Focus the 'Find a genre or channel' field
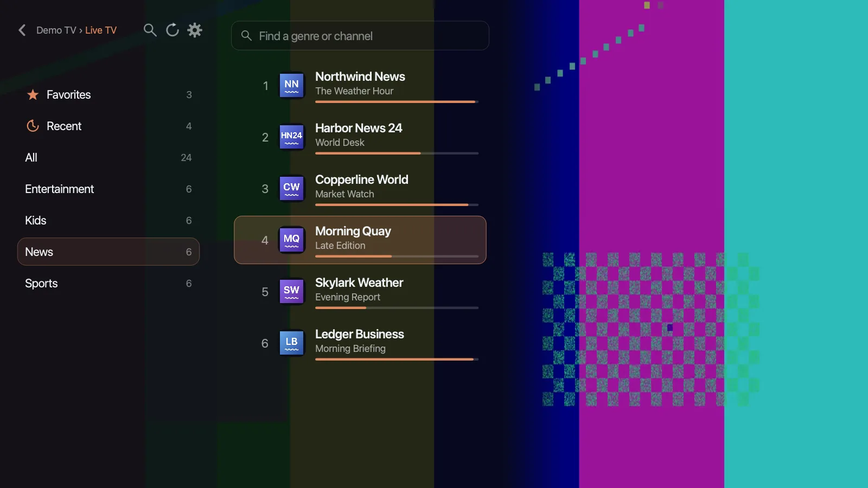 pos(360,36)
